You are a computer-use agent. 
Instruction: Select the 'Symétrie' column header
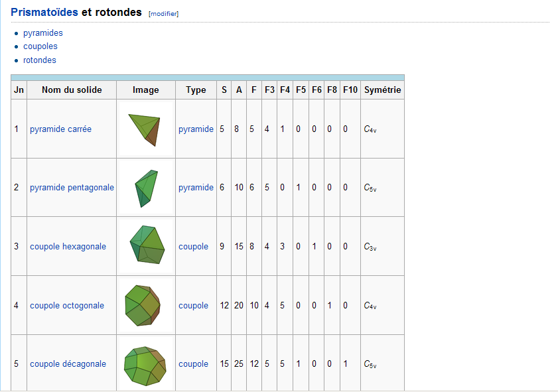point(382,90)
